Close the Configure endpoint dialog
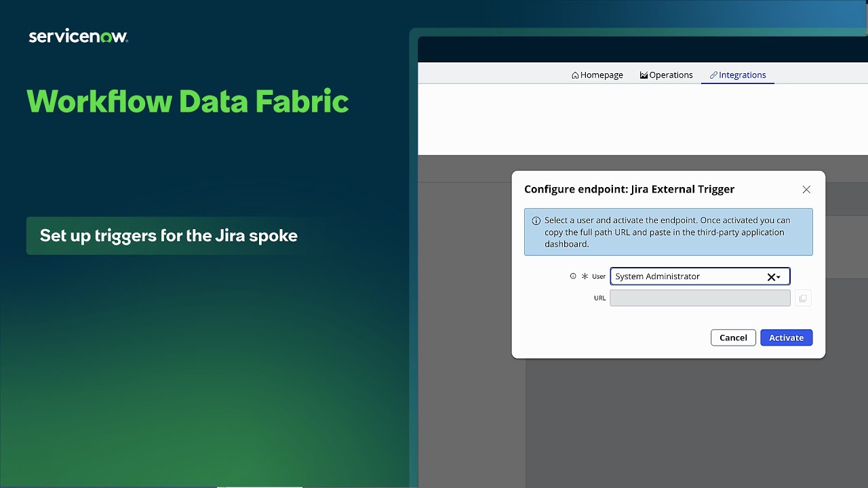 pos(806,190)
